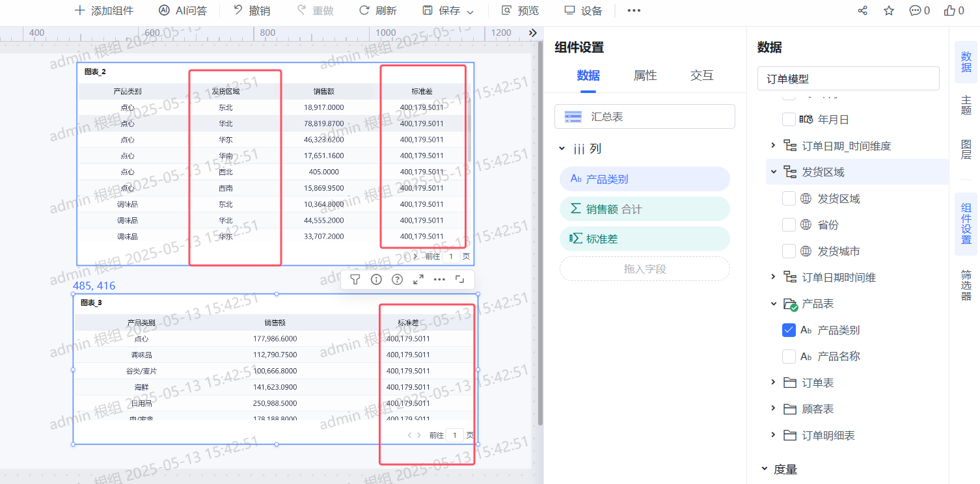Viewport: 980px width, 484px height.
Task: Maximize 图表_3 with the expand-arrows icon
Action: click(x=418, y=280)
